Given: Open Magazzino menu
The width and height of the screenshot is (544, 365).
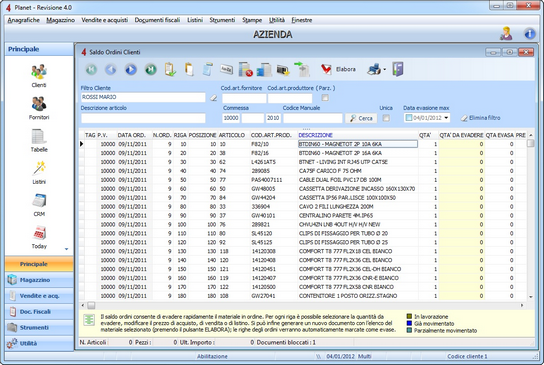Looking at the screenshot, I should point(60,20).
